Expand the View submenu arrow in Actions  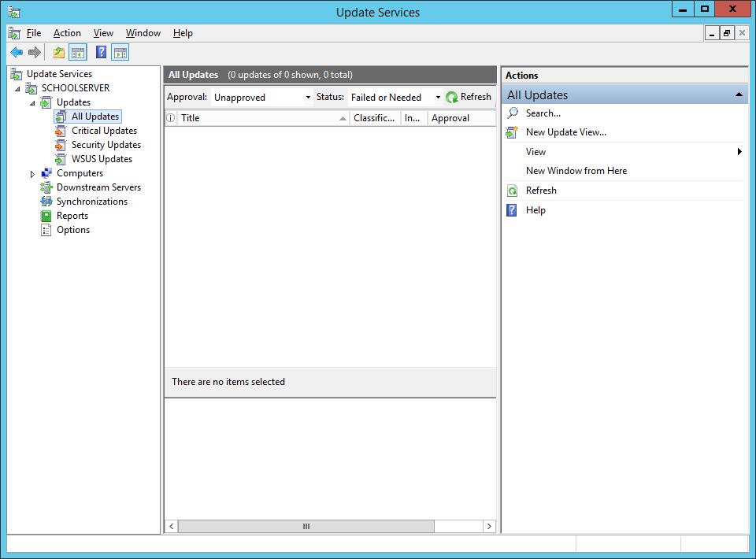pos(739,152)
